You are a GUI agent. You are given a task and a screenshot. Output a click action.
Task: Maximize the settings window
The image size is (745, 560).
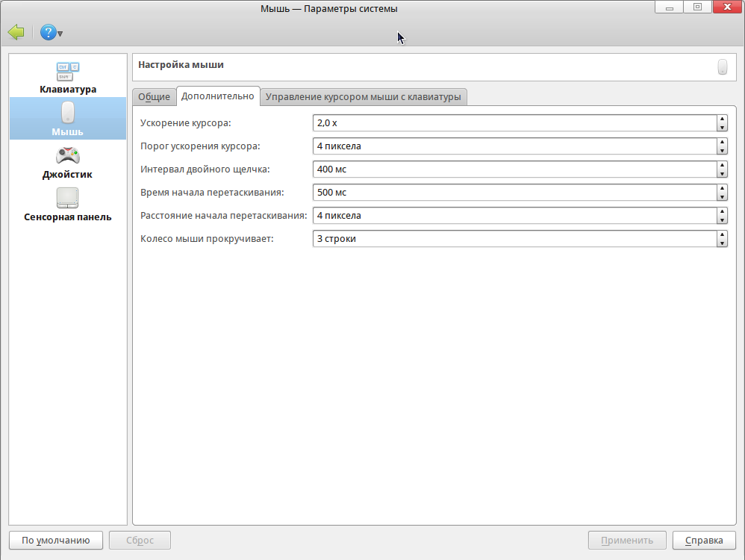coord(698,8)
